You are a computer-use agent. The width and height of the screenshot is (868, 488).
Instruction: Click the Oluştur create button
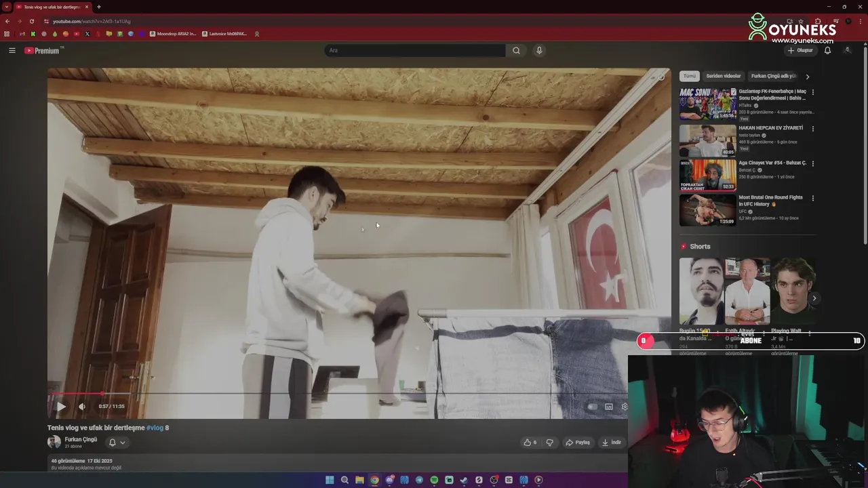tap(800, 50)
